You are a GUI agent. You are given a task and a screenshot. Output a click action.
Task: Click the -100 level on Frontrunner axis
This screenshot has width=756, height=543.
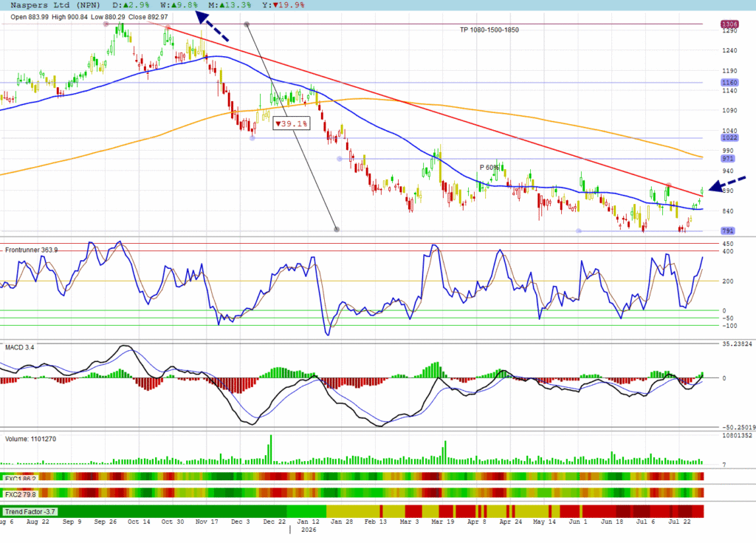pyautogui.click(x=729, y=326)
